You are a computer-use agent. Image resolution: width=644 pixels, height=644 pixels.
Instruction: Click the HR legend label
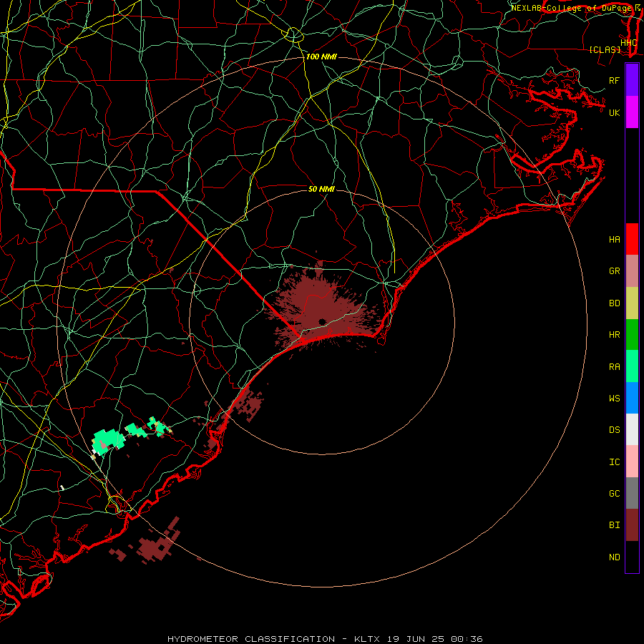click(x=614, y=335)
